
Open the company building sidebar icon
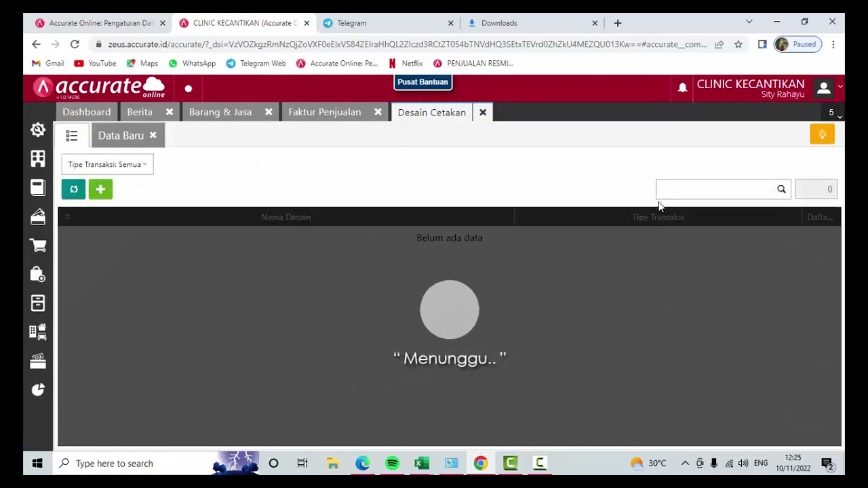click(38, 159)
